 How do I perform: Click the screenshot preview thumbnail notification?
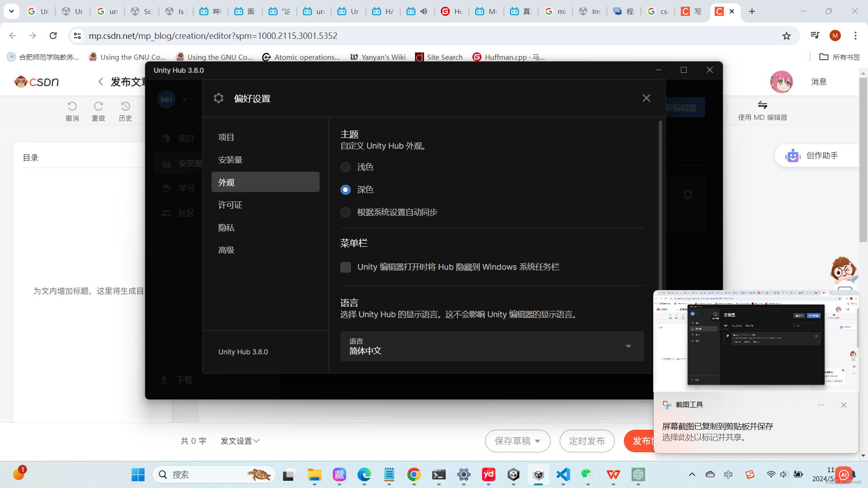(x=756, y=341)
